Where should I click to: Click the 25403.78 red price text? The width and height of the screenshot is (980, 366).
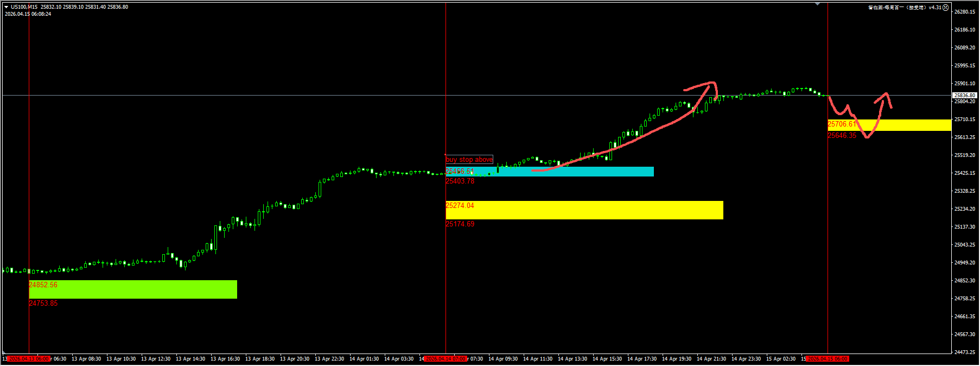[460, 181]
